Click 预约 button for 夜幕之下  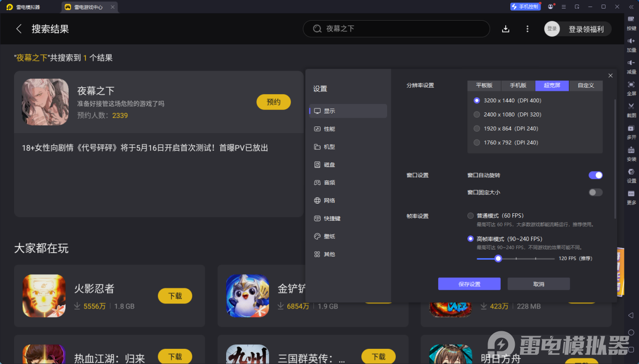tap(274, 102)
